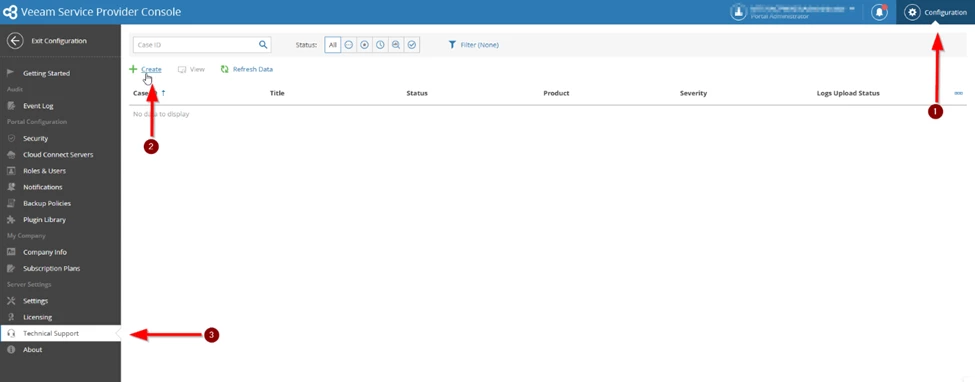Click the View button
This screenshot has height=382, width=975.
coord(191,69)
